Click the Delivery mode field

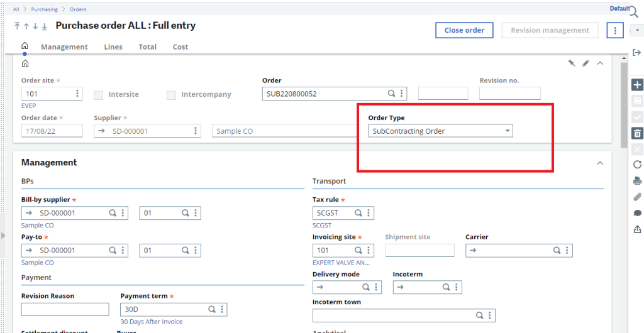tap(347, 288)
